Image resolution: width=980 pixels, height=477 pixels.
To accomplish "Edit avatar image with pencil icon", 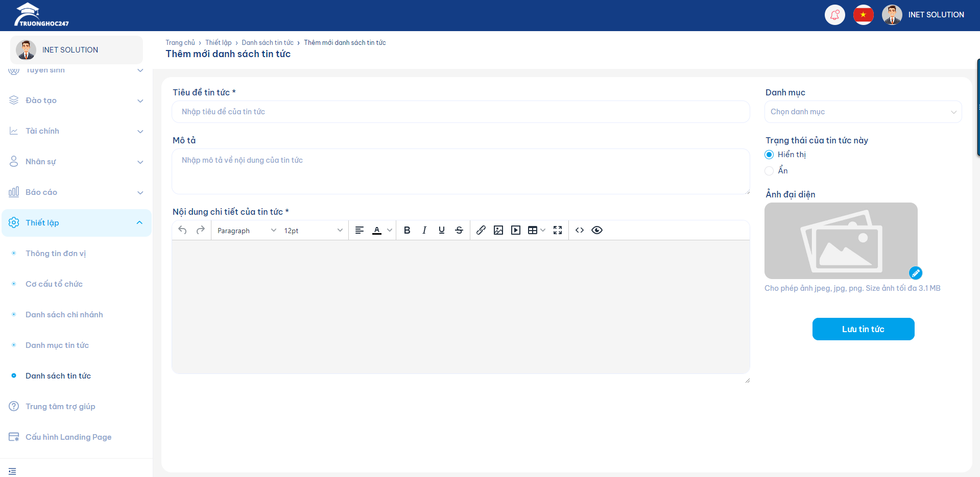I will click(x=916, y=273).
